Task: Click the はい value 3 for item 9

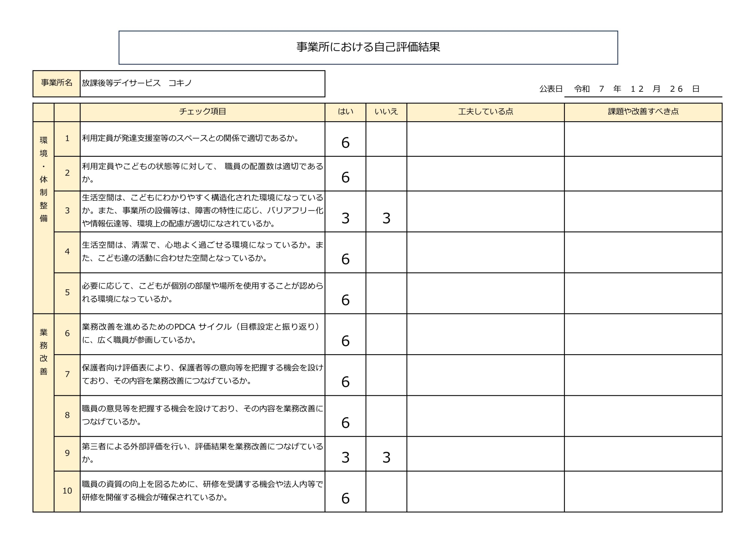Action: (x=345, y=457)
